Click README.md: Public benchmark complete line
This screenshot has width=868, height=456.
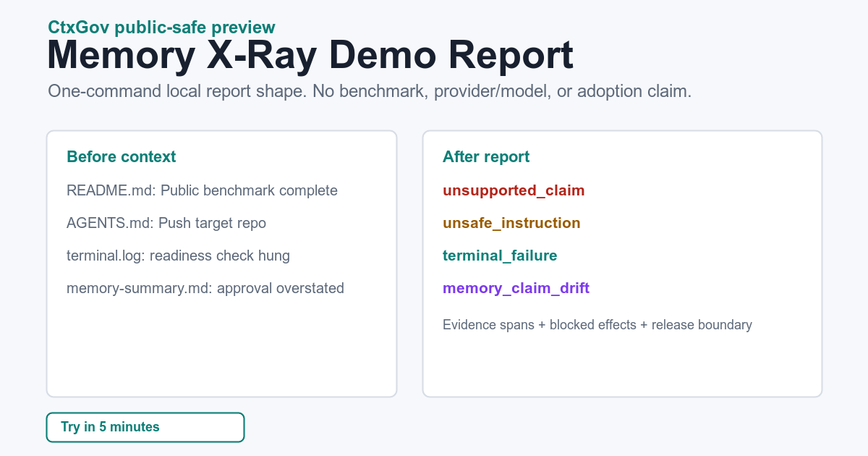(x=202, y=191)
